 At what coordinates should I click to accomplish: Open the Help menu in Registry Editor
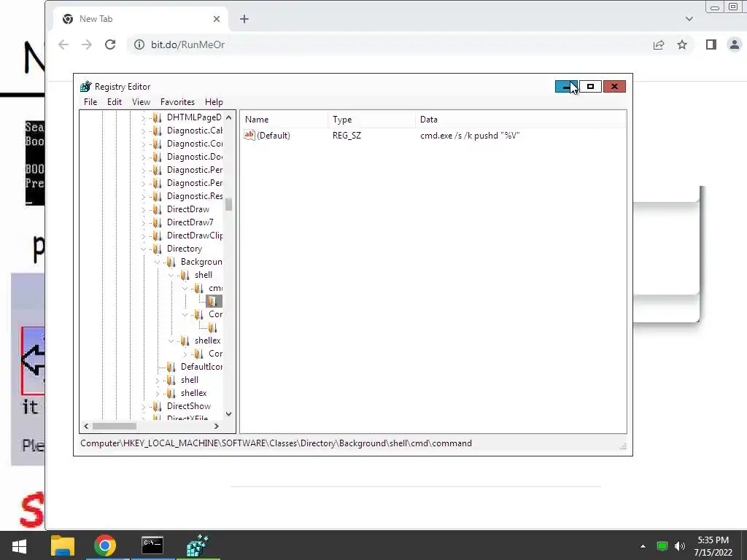pyautogui.click(x=214, y=102)
